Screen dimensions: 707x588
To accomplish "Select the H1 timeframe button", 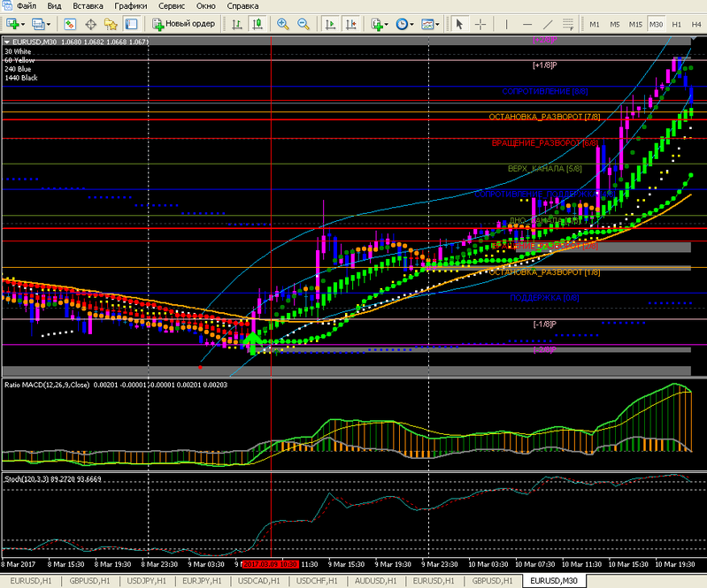I will point(676,25).
